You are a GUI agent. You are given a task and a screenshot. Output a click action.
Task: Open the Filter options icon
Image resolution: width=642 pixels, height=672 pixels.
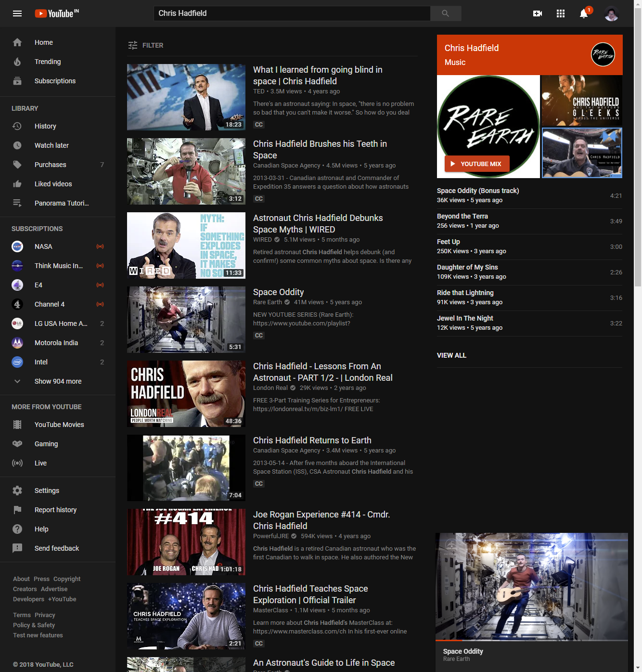[x=133, y=45]
